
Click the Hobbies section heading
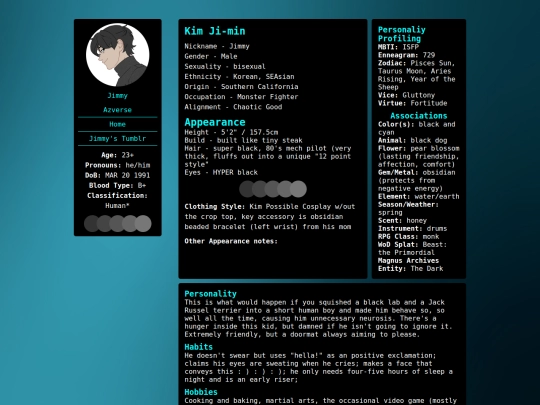[x=201, y=392]
